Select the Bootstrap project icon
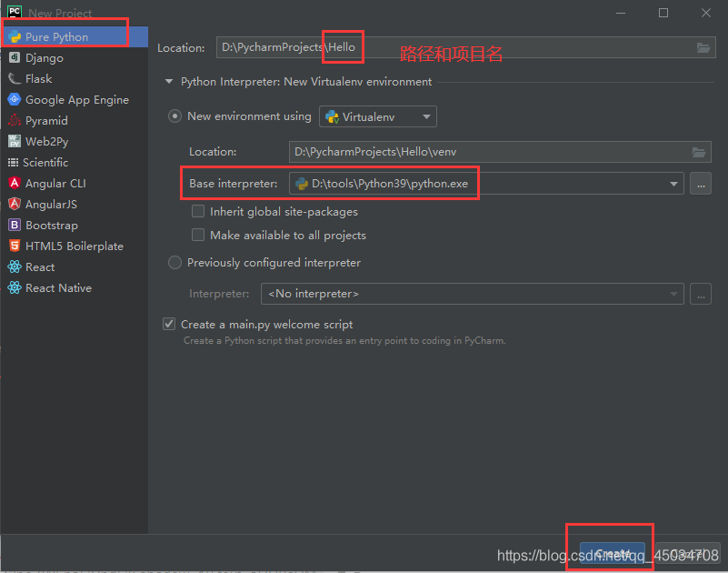 (x=15, y=226)
